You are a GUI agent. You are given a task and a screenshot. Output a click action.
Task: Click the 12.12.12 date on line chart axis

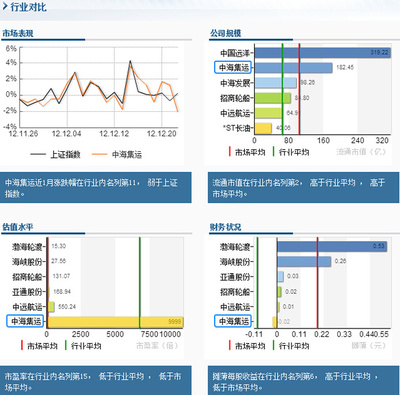point(114,134)
